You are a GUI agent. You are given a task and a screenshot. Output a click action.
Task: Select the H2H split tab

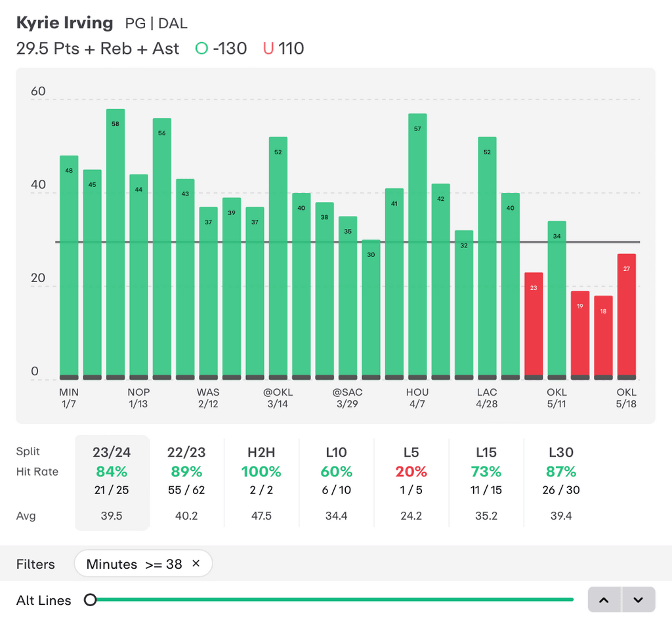pyautogui.click(x=261, y=483)
